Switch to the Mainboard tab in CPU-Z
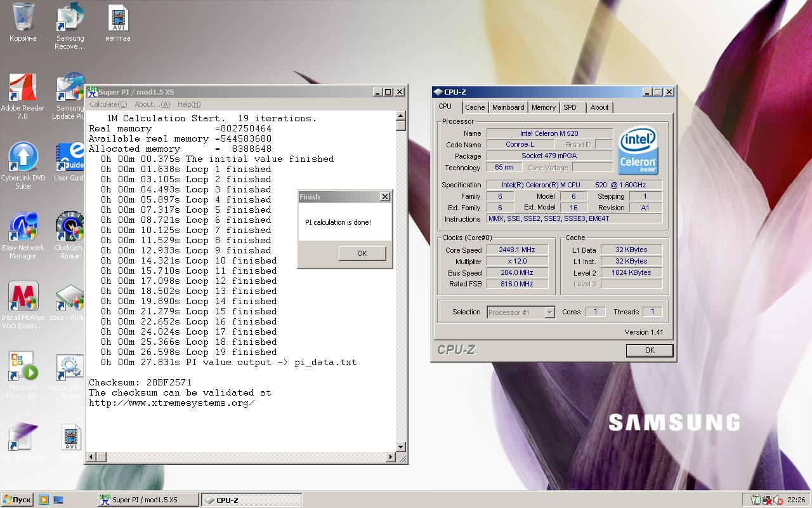 508,107
